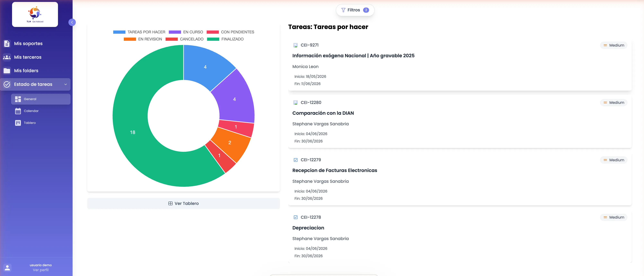644x276 pixels.
Task: Click the CEI-9271 task ID
Action: point(309,45)
